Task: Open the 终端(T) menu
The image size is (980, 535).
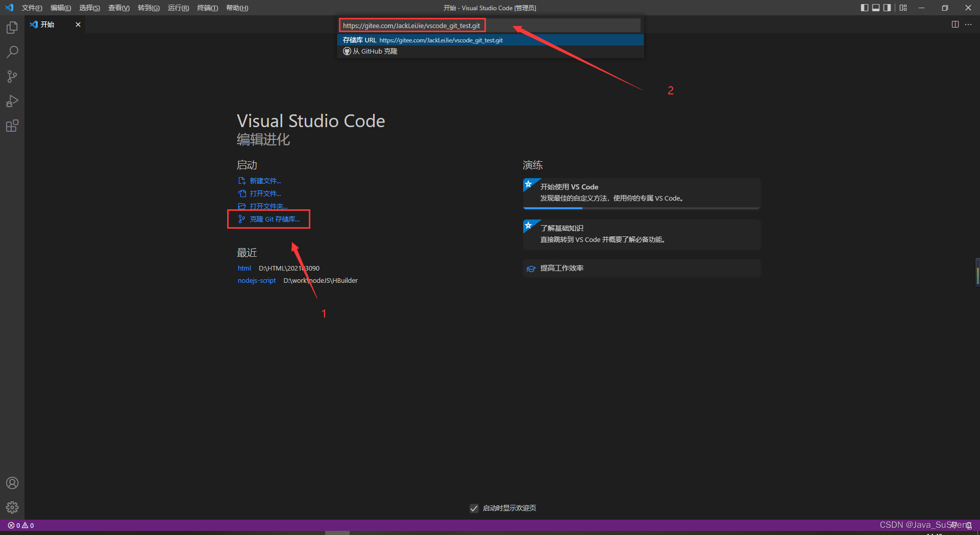Action: [207, 8]
